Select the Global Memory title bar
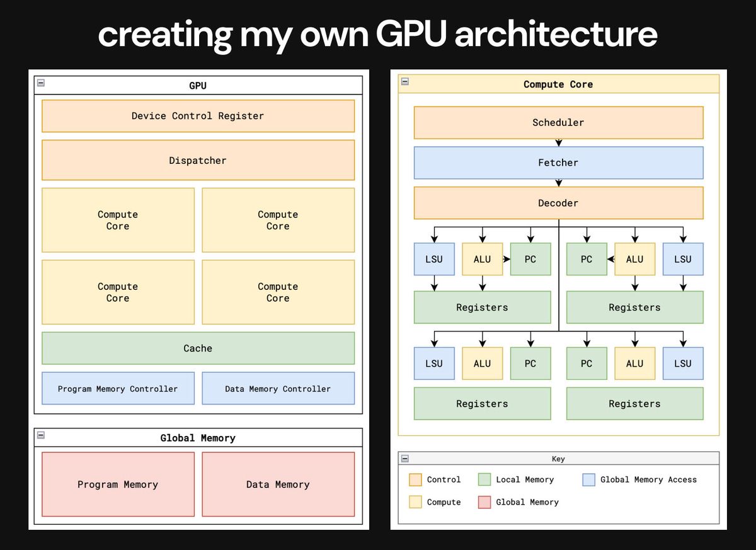Viewport: 756px width, 550px height. point(198,437)
